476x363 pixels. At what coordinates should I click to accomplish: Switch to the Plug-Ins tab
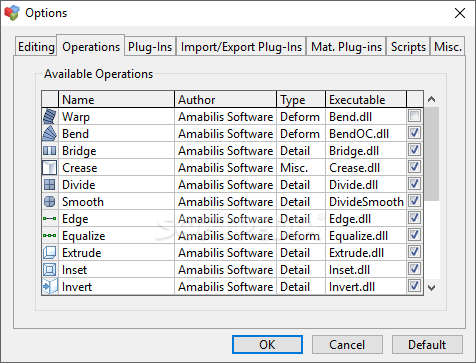click(x=150, y=46)
